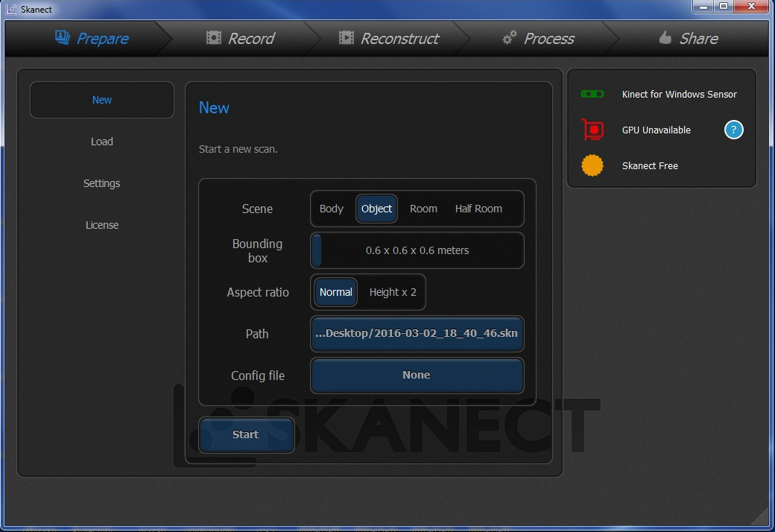This screenshot has height=532, width=775.
Task: Click the Aspect ratio label
Action: pos(258,292)
